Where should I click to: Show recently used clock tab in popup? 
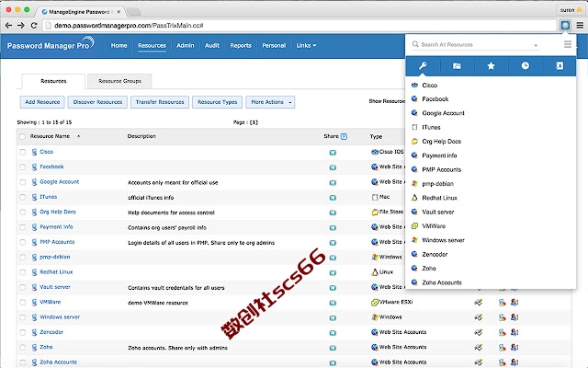click(x=525, y=66)
